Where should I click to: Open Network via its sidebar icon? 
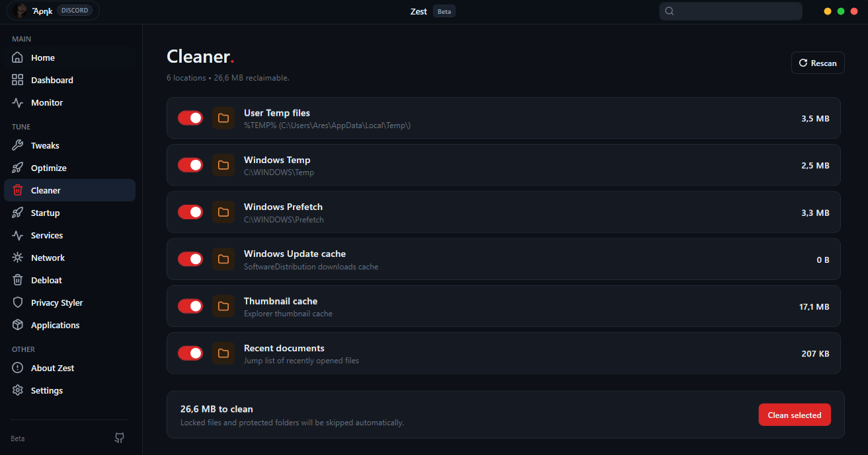click(18, 258)
